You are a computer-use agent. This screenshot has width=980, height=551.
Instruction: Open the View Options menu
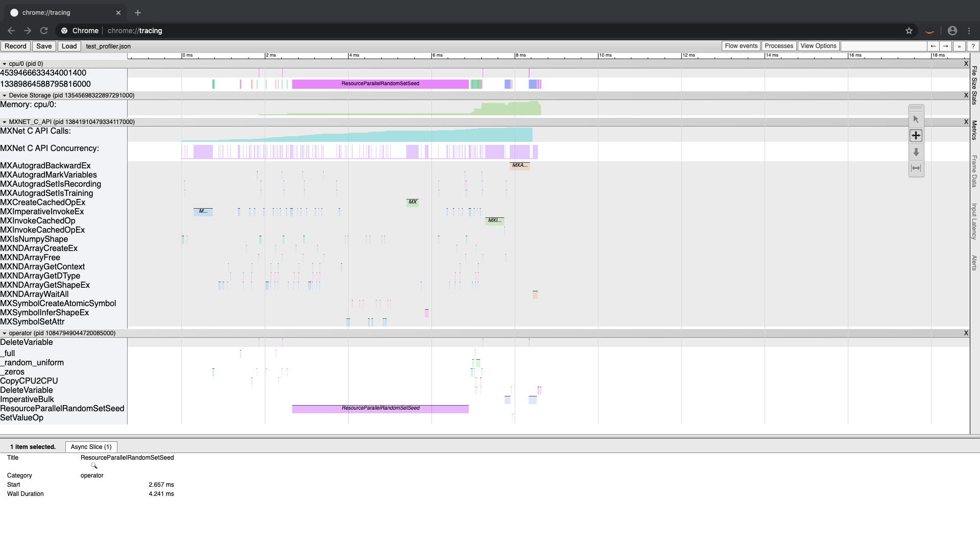pyautogui.click(x=818, y=46)
